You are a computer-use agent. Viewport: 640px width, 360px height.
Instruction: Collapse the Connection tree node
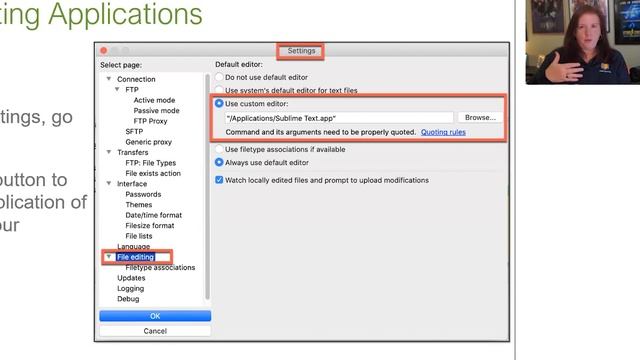[109, 78]
